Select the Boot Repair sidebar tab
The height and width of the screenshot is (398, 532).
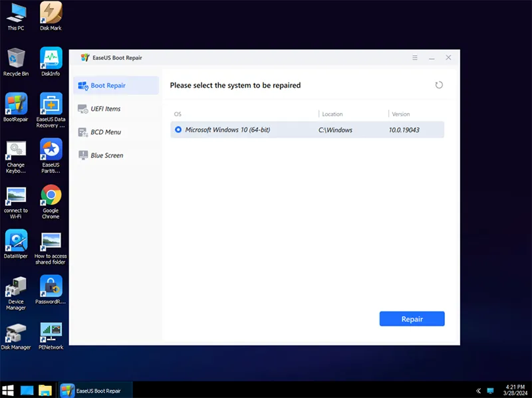pyautogui.click(x=116, y=86)
